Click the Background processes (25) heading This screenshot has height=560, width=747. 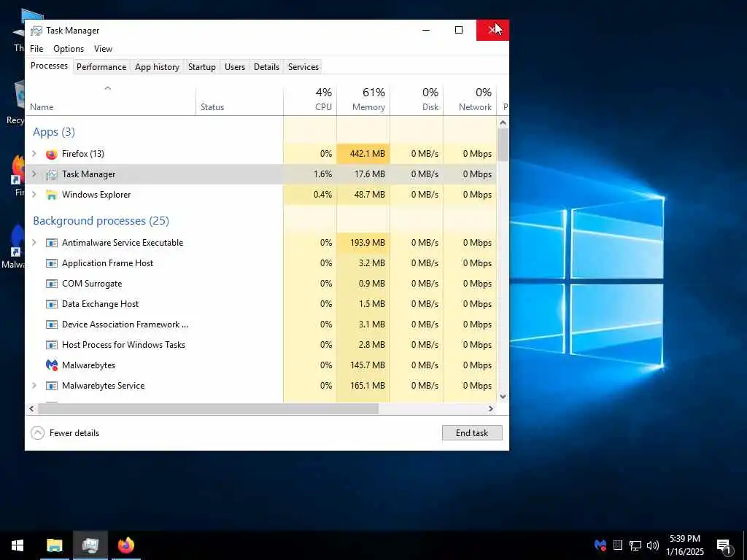101,221
